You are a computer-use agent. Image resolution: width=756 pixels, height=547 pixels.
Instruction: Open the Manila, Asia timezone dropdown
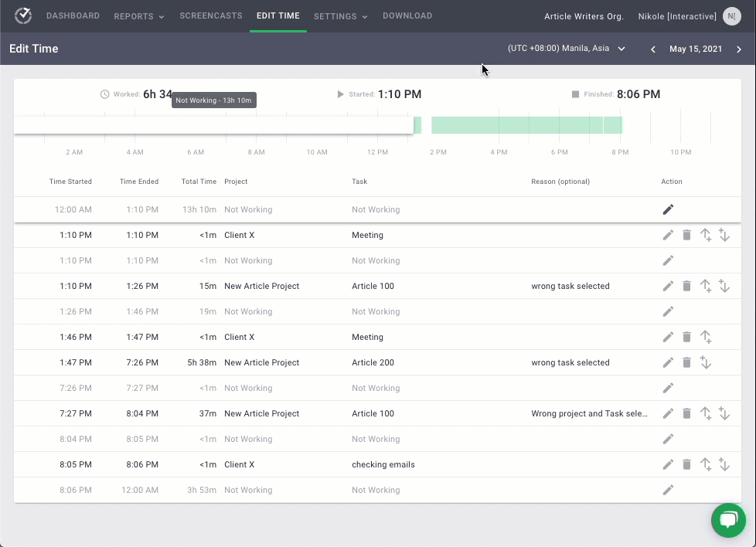[x=567, y=49]
